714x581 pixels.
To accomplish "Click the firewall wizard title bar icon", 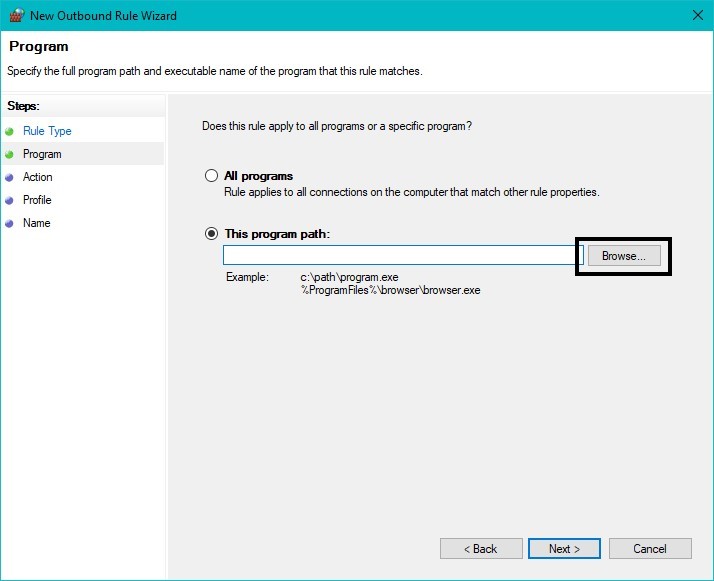I will tap(16, 15).
